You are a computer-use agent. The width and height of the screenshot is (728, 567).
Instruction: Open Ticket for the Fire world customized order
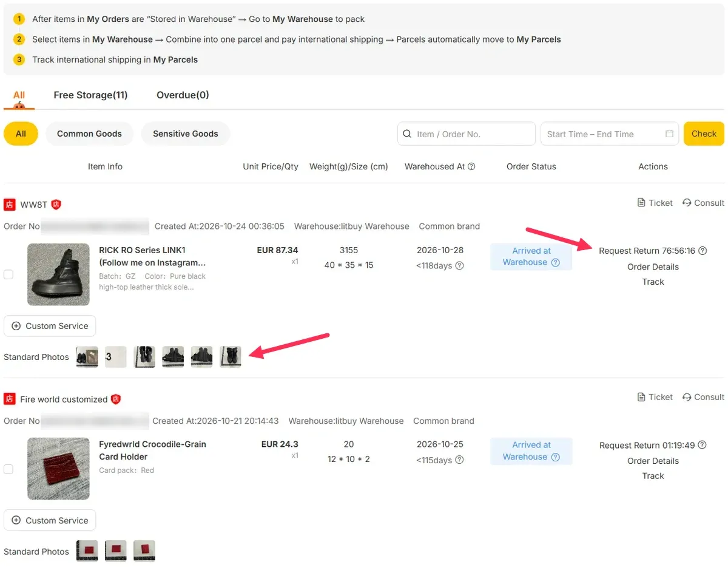[x=655, y=397]
